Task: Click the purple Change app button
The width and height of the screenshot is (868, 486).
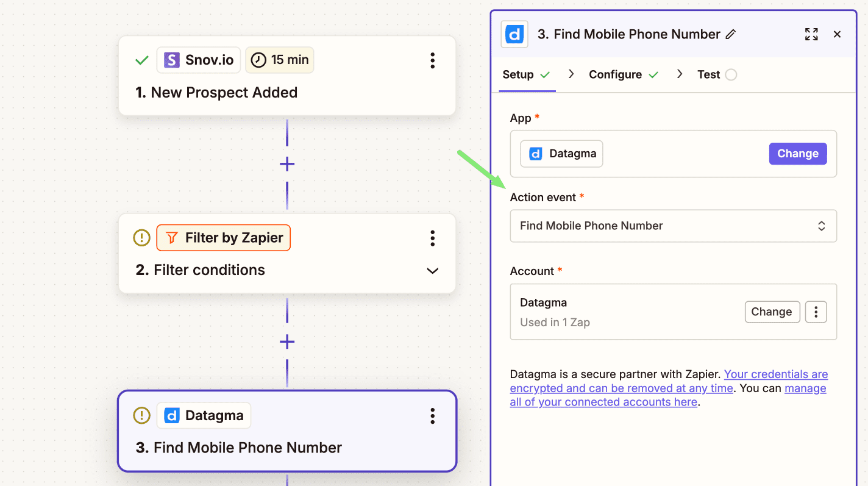Action: click(x=797, y=154)
